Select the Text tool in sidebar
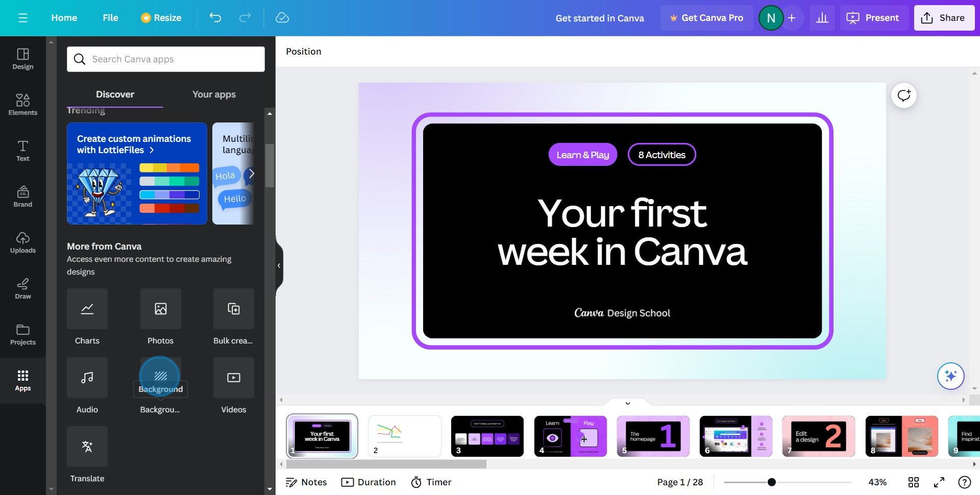980x495 pixels. coord(23,151)
